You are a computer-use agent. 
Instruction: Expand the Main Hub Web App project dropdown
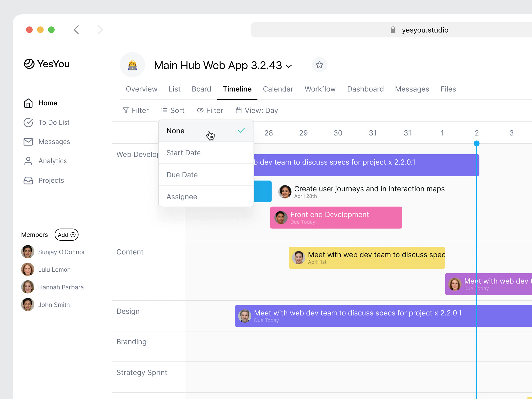(289, 66)
